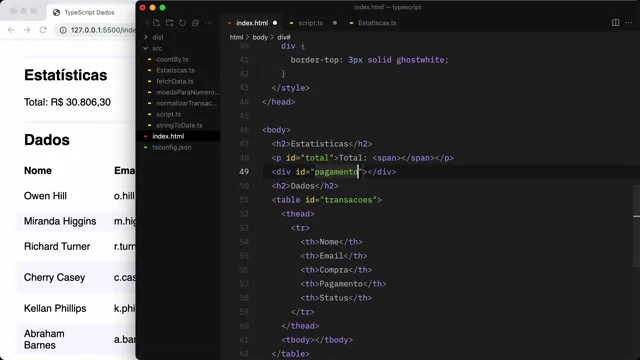Screen dimensions: 640x360
Task: Click the unsaved dot on script.ts tab
Action: pos(335,23)
